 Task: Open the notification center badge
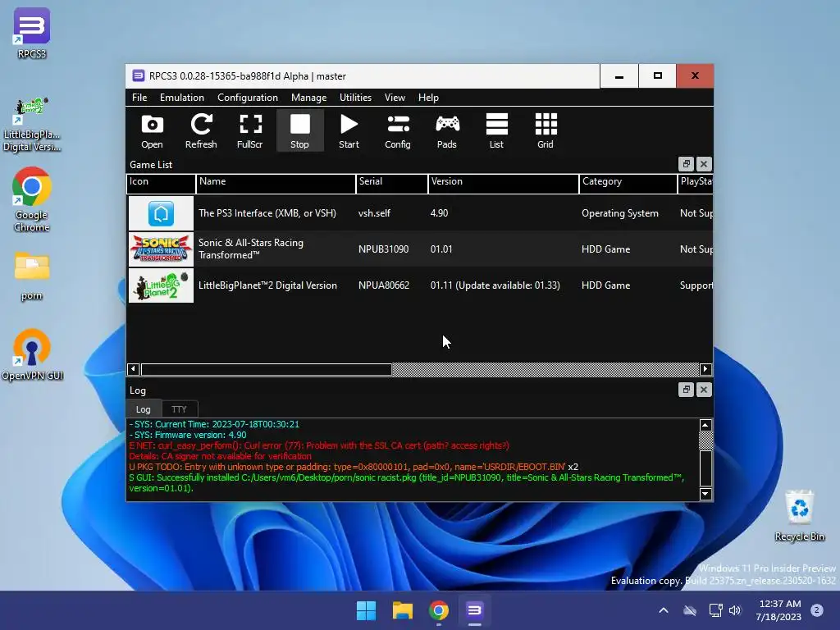point(817,609)
